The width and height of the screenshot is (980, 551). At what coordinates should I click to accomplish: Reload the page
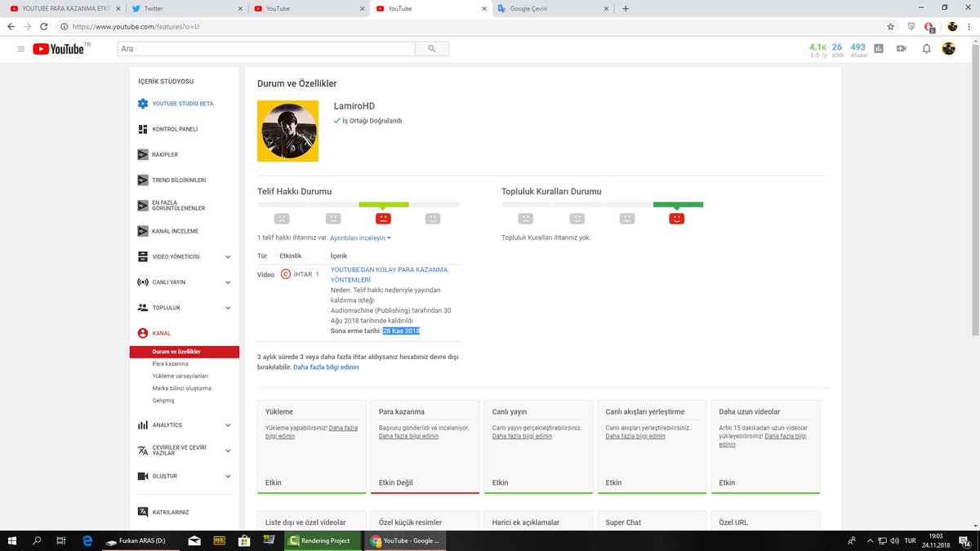pos(45,26)
